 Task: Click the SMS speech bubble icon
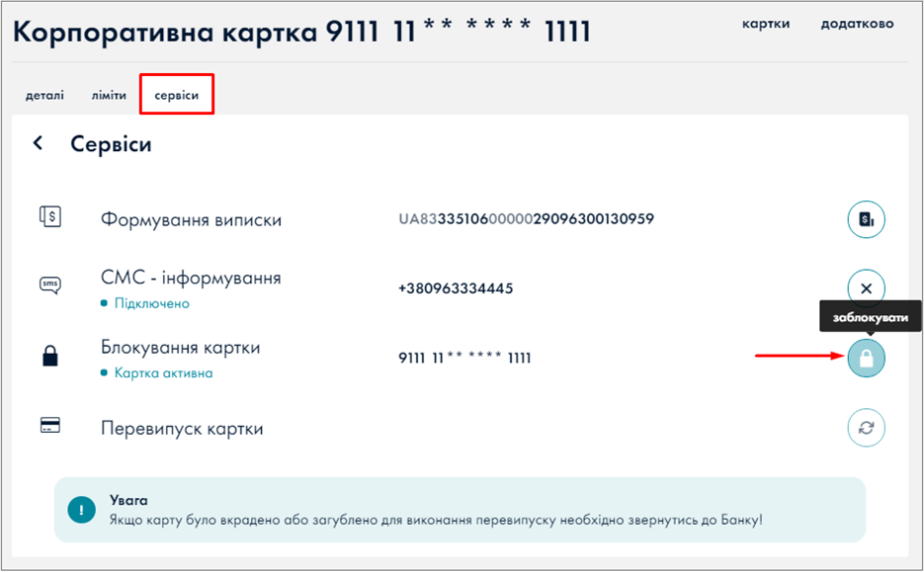[x=49, y=286]
